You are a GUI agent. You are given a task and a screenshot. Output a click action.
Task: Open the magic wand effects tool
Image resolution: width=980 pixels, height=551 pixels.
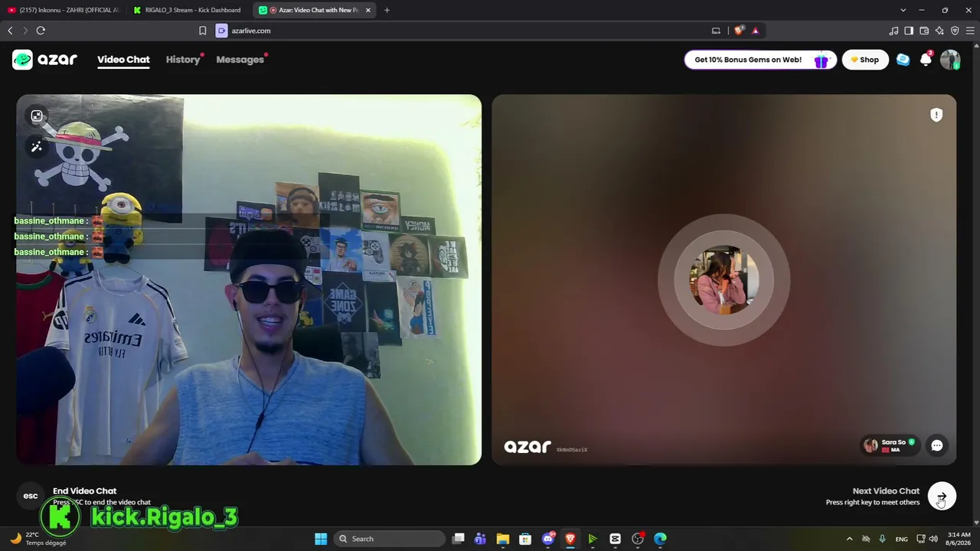(x=37, y=147)
